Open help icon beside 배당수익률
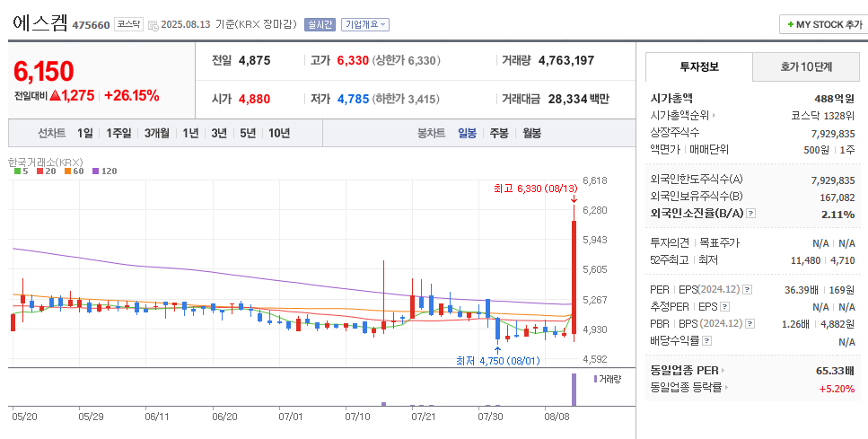This screenshot has width=868, height=439. coord(706,341)
